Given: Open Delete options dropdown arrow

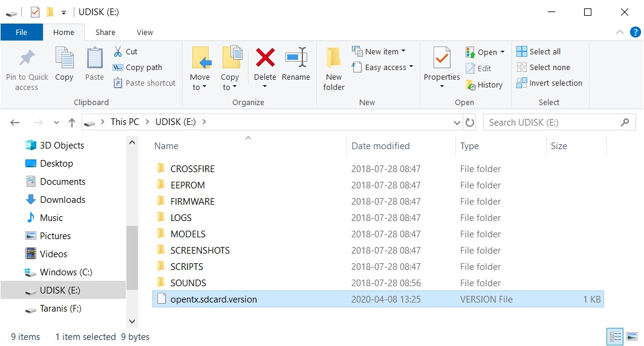Looking at the screenshot, I should tap(265, 86).
